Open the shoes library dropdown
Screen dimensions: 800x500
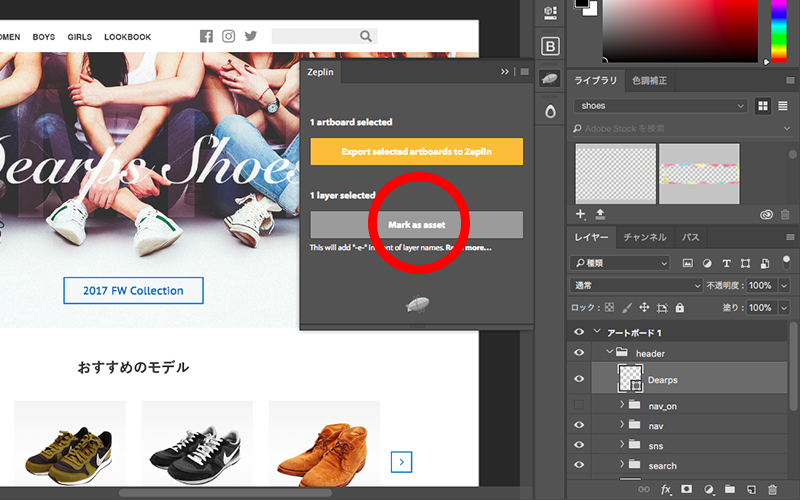click(x=662, y=106)
